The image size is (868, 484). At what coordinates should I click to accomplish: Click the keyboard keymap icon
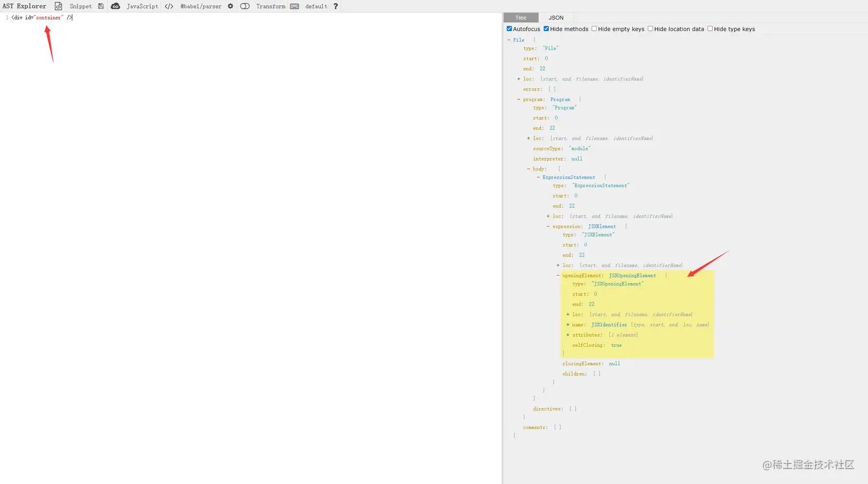[294, 6]
